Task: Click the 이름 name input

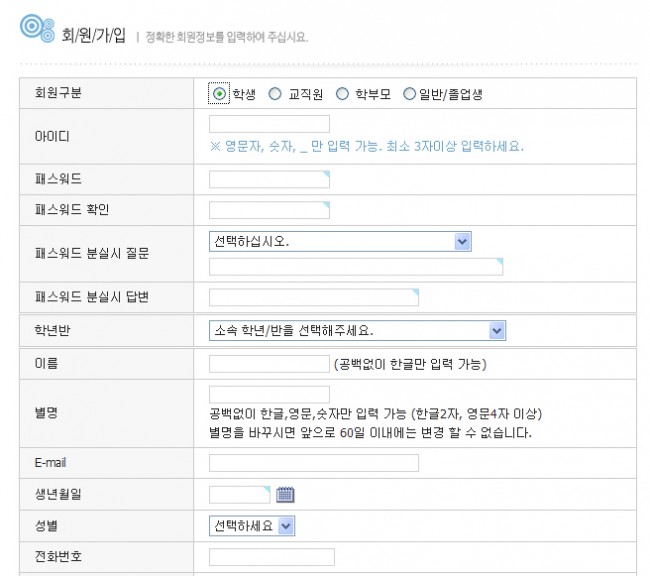Action: (x=269, y=363)
